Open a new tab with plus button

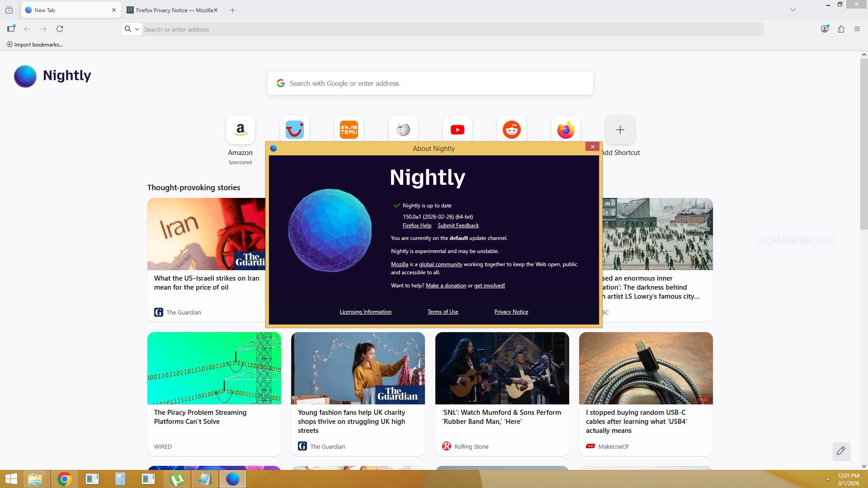(232, 10)
